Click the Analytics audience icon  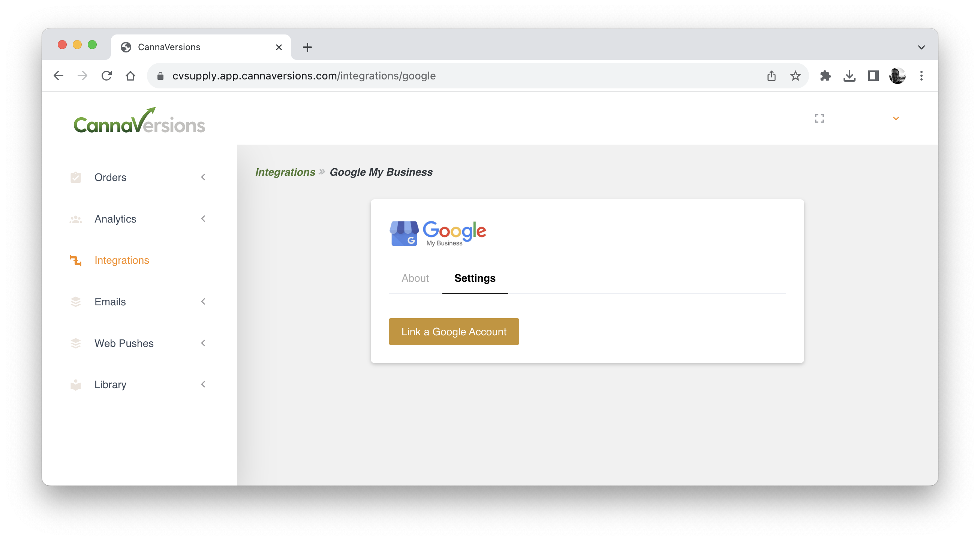(x=76, y=218)
